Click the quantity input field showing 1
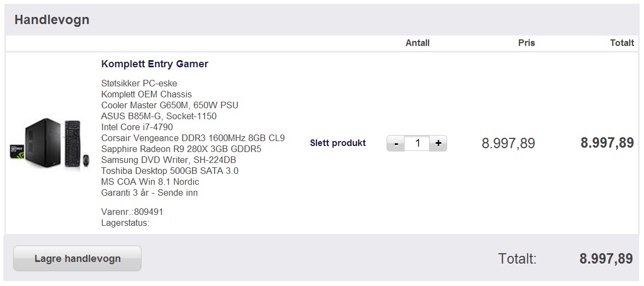The height and width of the screenshot is (286, 644). [x=417, y=143]
